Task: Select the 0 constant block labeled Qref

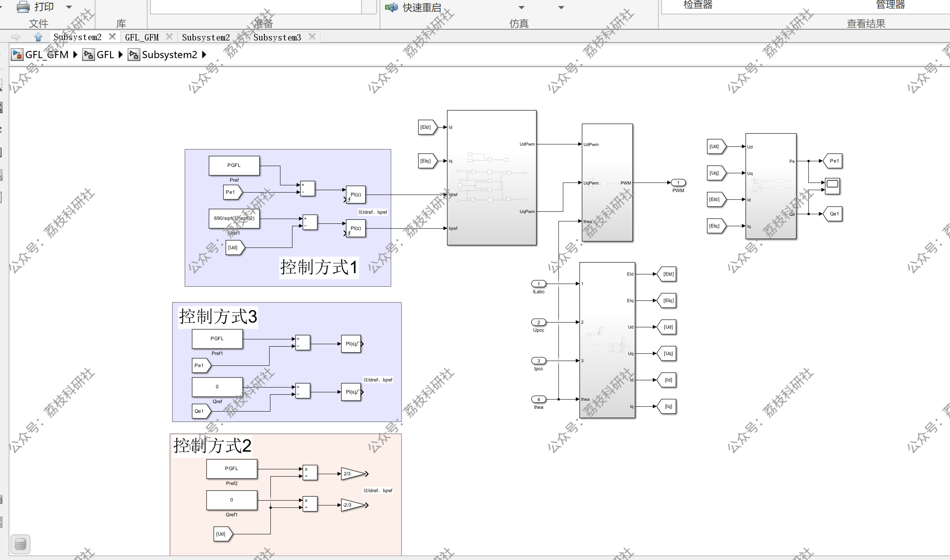Action: 217,387
